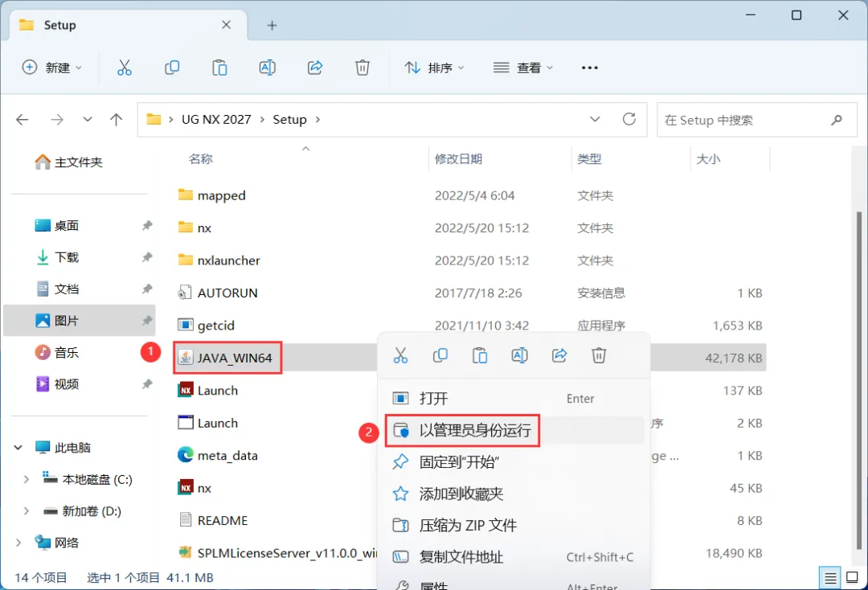Expand chevron after Setup in the breadcrumb
The image size is (868, 590).
[x=317, y=120]
